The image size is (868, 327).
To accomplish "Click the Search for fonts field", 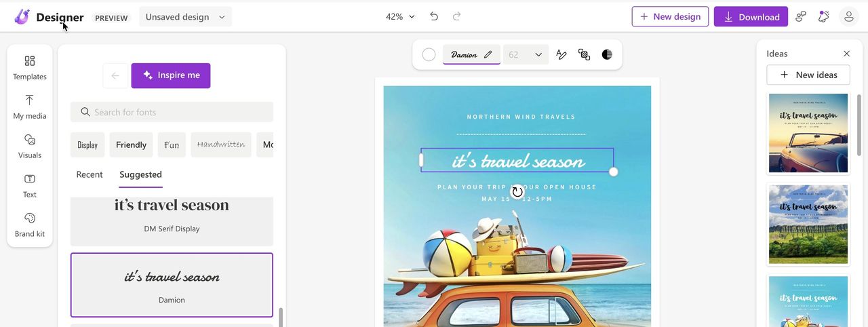I will tap(172, 112).
